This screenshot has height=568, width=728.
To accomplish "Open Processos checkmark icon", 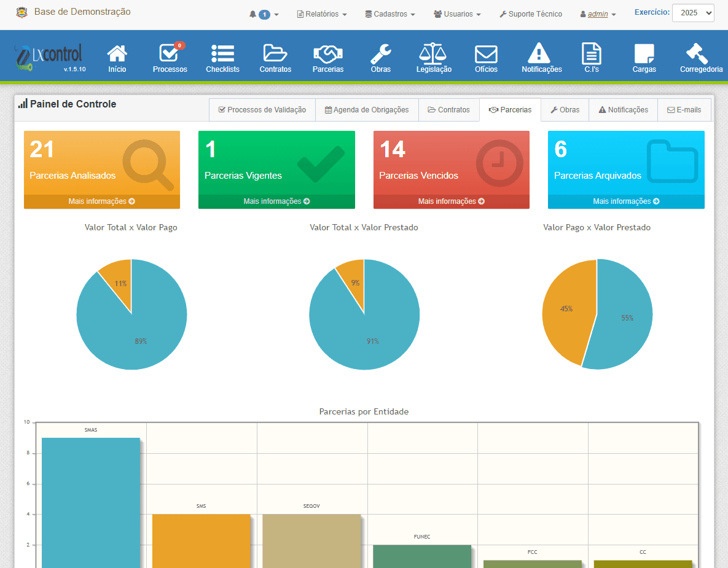I will 170,55.
